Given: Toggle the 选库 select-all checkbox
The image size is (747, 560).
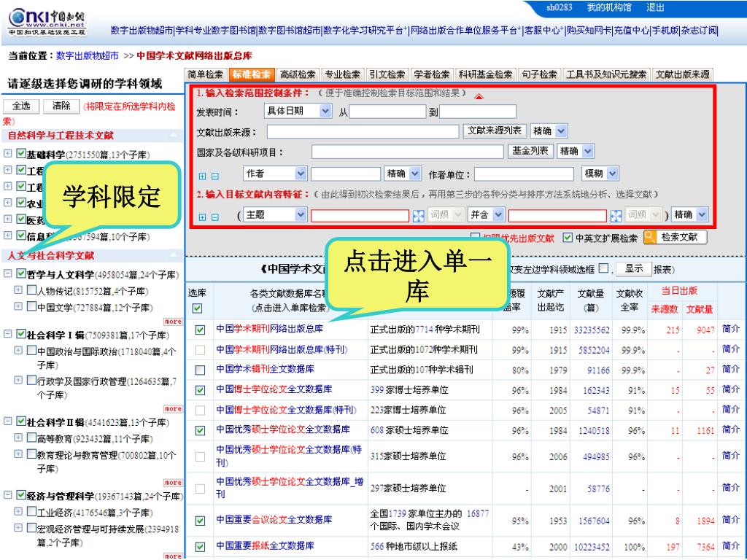Looking at the screenshot, I should click(197, 308).
